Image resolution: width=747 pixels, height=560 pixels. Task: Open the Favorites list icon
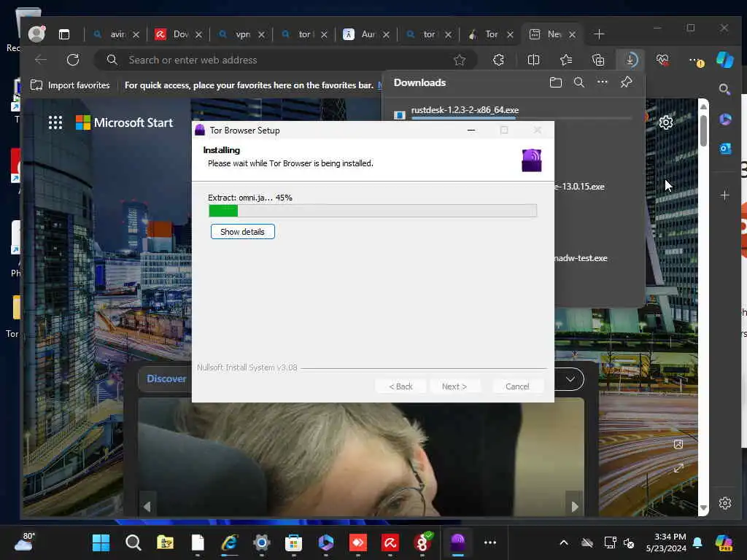(566, 60)
